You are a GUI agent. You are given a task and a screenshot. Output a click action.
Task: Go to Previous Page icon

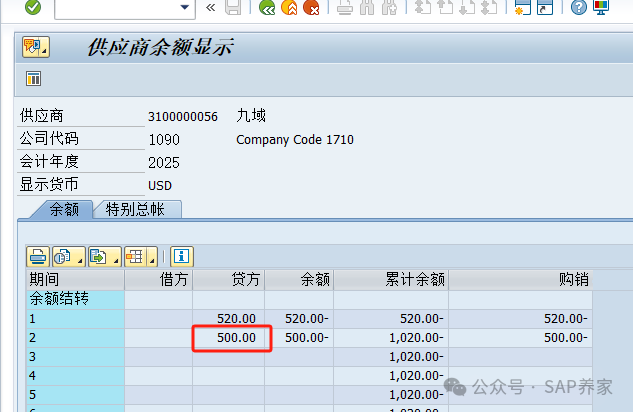coord(445,7)
